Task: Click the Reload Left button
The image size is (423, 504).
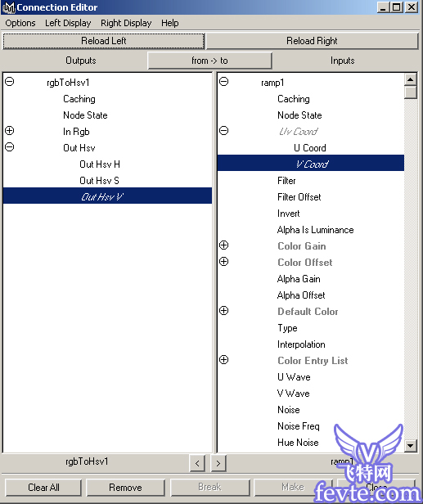Action: pos(103,41)
